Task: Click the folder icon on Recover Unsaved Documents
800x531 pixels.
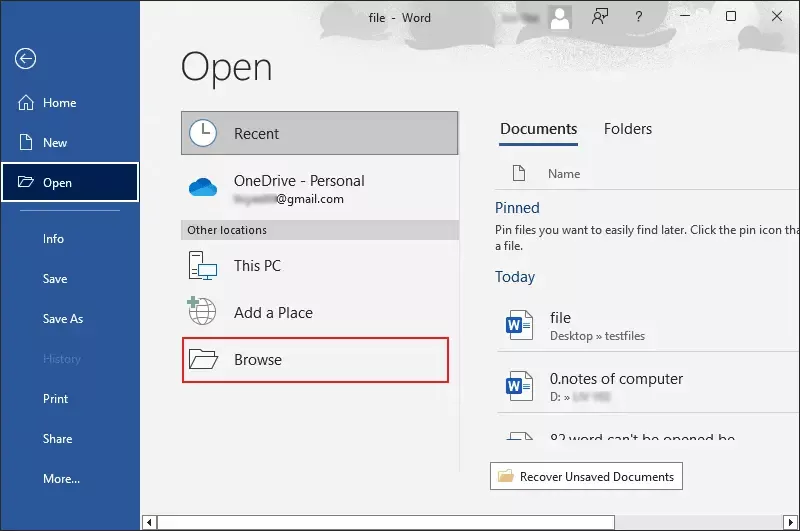Action: [x=506, y=476]
